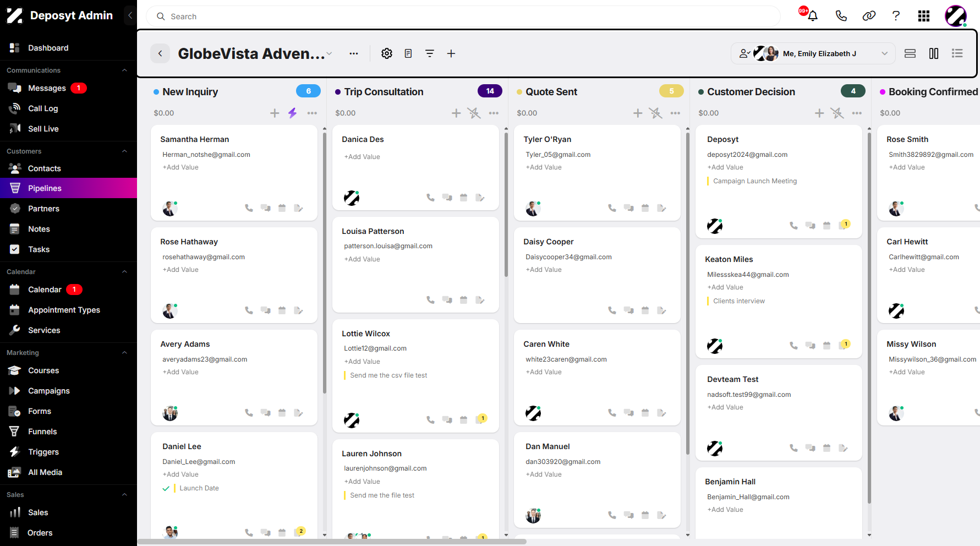Collapse the sidebar with arrow toggle
This screenshot has height=546, width=980.
click(130, 15)
